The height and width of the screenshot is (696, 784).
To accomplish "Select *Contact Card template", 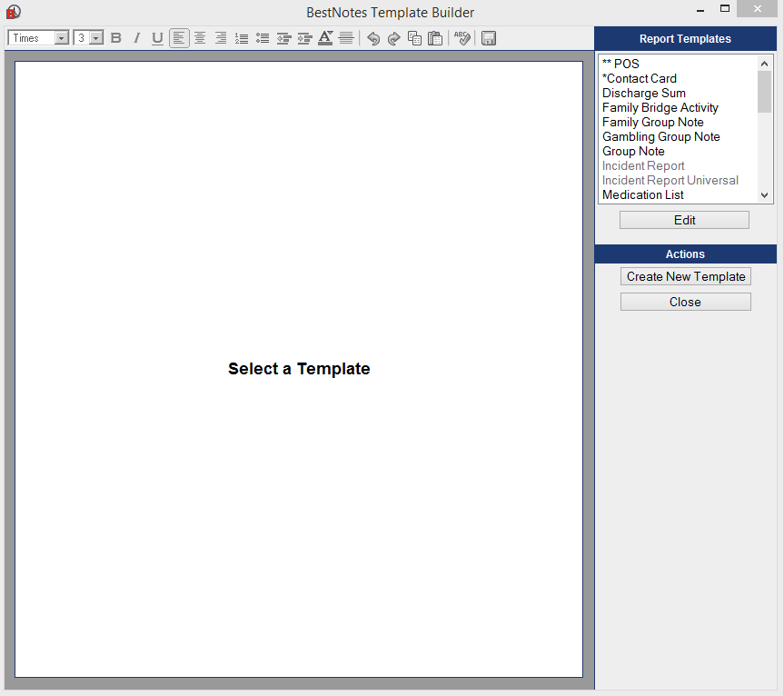I will coord(639,78).
